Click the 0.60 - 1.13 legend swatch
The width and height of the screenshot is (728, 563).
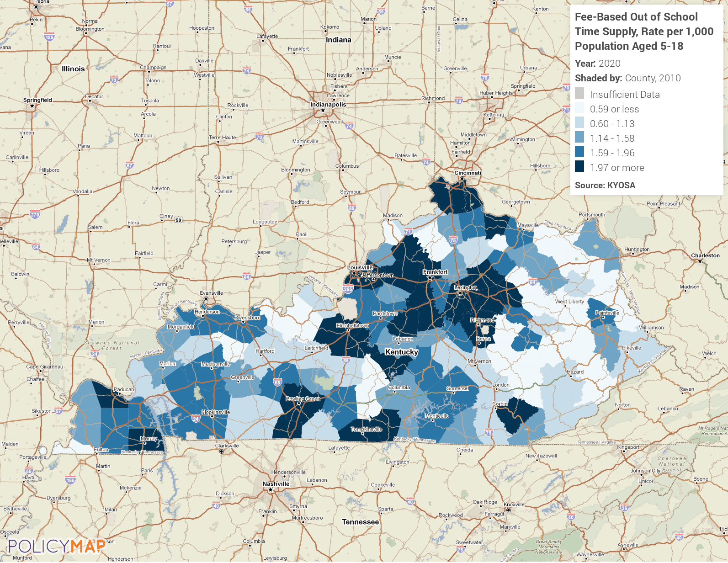579,122
